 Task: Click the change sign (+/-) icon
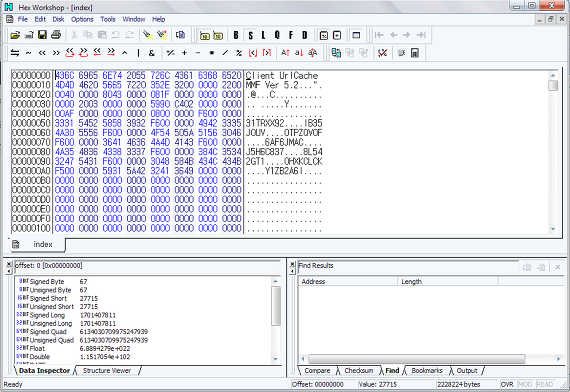[170, 53]
